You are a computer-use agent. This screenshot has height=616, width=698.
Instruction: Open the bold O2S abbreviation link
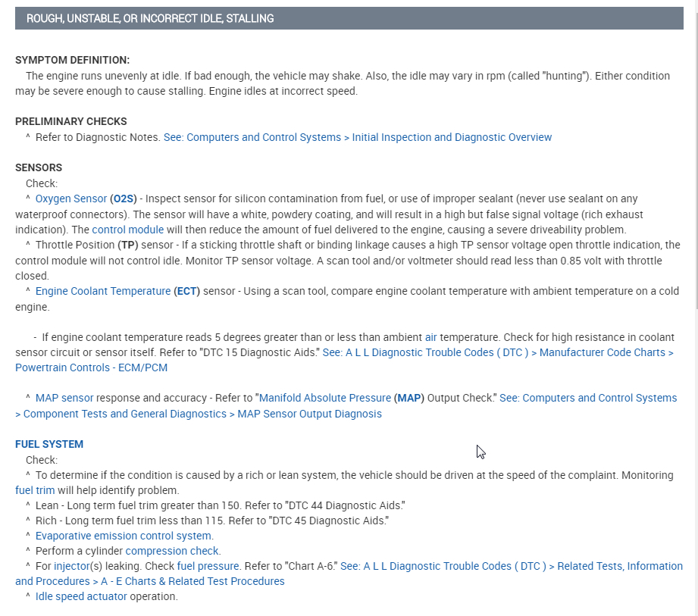pyautogui.click(x=124, y=199)
